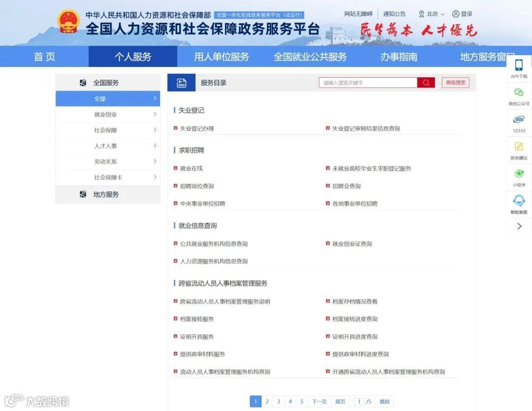Expand the 人才人事 service category
Viewport: 532px width, 411px height.
coord(107,146)
